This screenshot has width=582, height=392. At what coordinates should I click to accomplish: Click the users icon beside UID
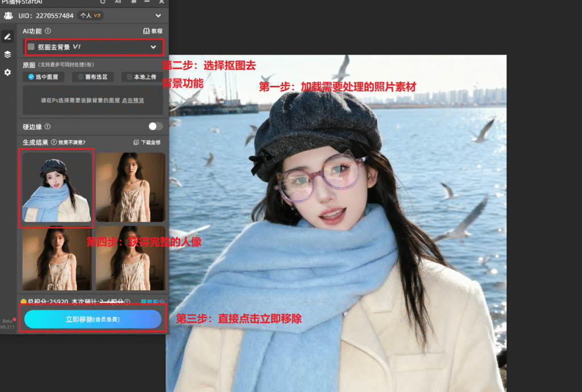8,15
